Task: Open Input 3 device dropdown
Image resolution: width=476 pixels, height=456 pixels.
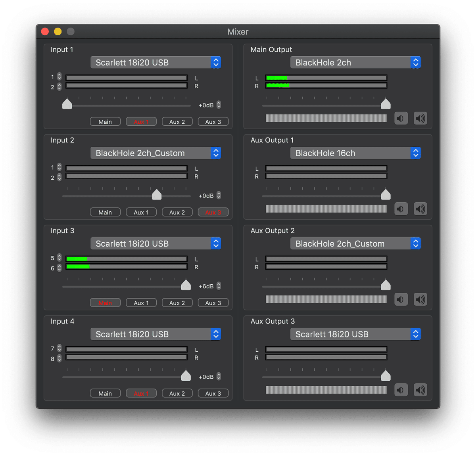Action: (x=155, y=243)
